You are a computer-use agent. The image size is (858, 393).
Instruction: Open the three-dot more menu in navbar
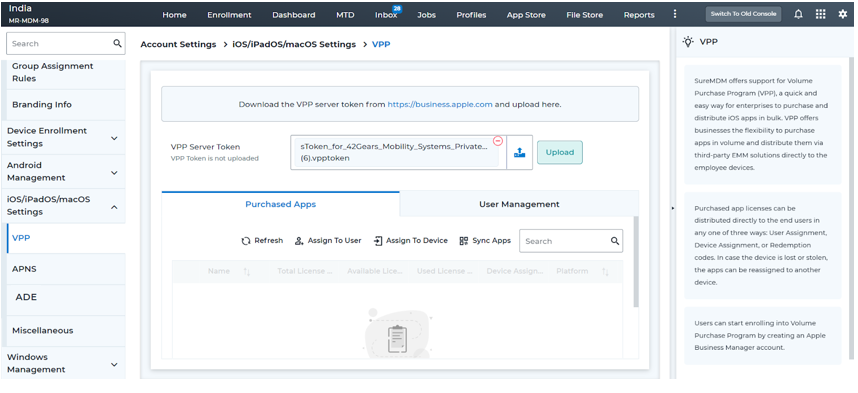(675, 14)
